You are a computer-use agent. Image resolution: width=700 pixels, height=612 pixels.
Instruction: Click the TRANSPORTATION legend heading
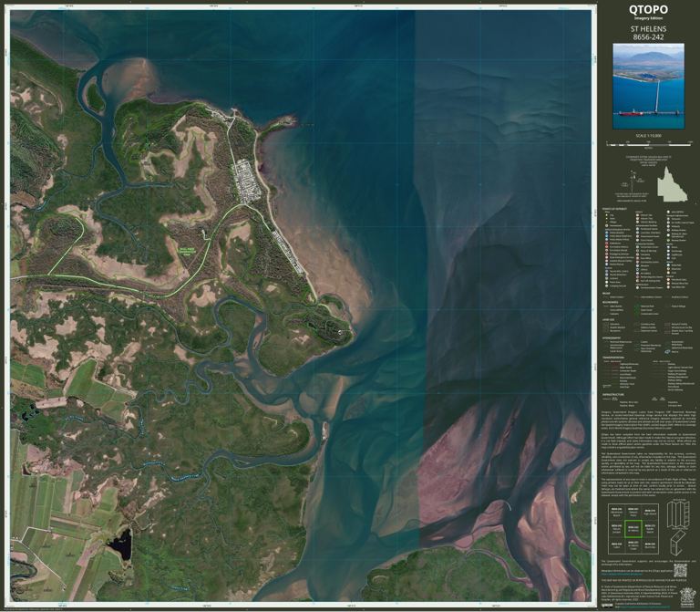(613, 358)
